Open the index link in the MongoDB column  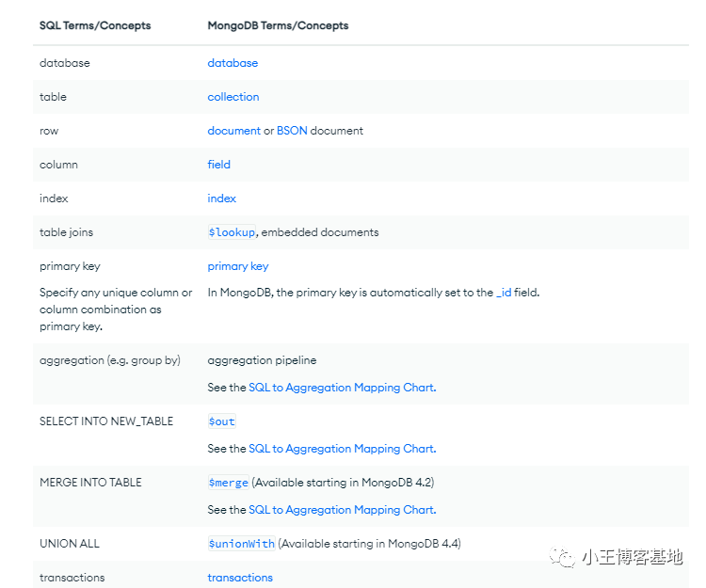221,199
